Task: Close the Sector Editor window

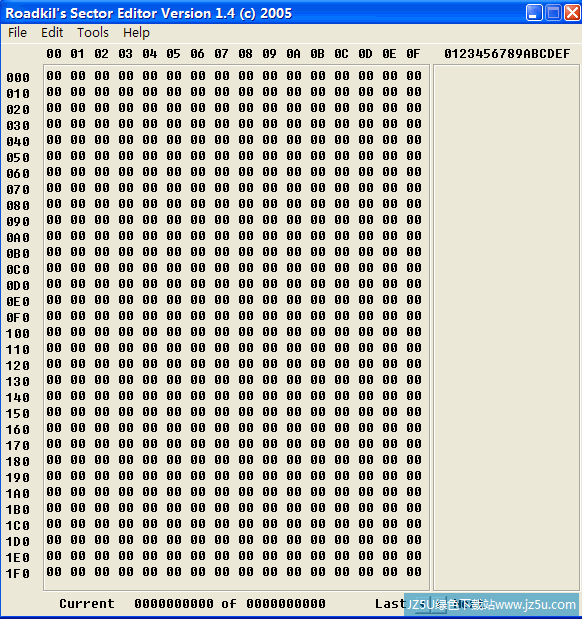Action: point(572,13)
